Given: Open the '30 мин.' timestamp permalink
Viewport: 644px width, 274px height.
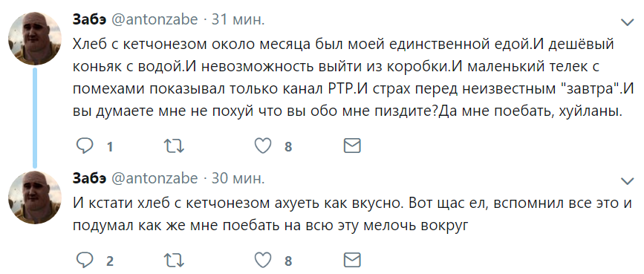Looking at the screenshot, I should 238,178.
